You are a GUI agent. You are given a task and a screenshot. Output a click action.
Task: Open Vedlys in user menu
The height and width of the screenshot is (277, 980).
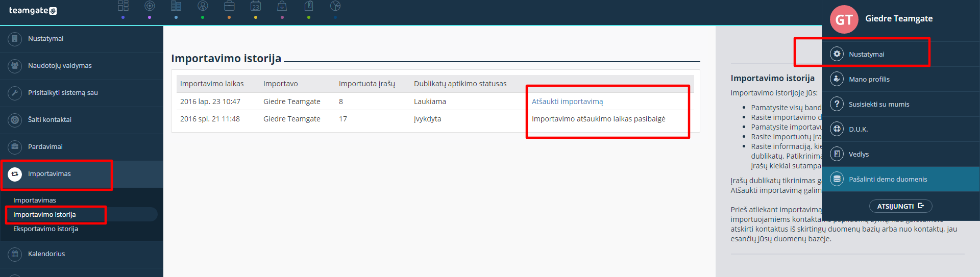point(901,154)
